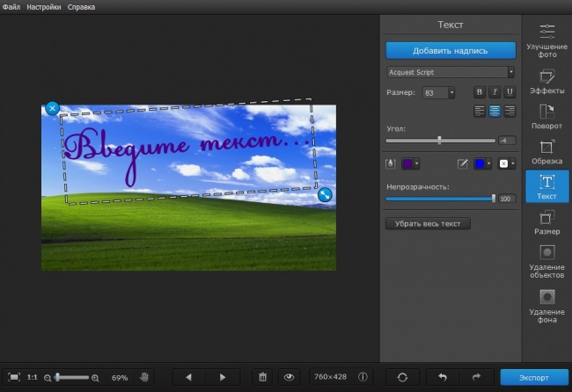Select the Поворот tool

click(546, 117)
